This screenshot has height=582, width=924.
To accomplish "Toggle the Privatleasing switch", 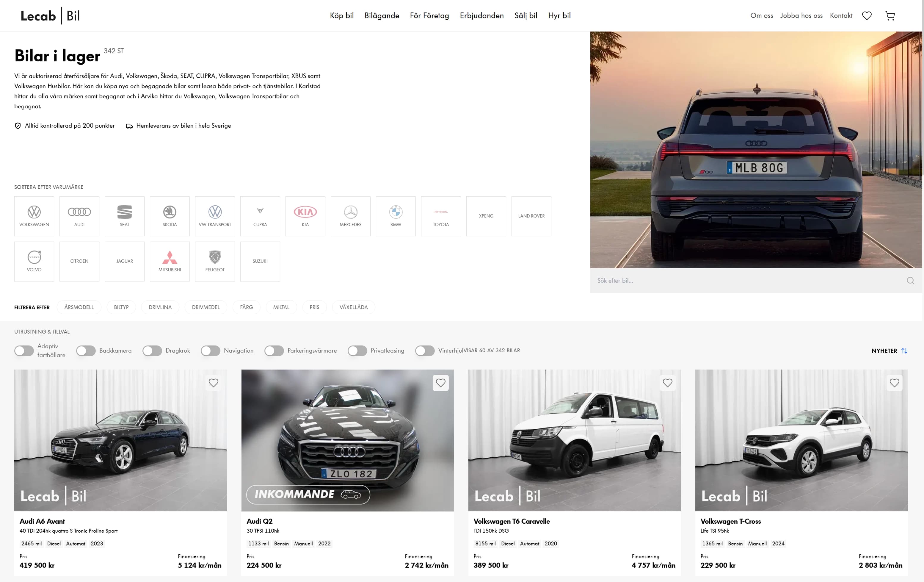I will 358,351.
